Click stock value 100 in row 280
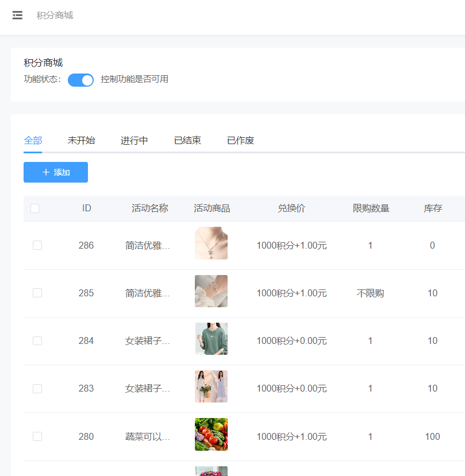Screen dimensions: 465x476 (x=432, y=436)
